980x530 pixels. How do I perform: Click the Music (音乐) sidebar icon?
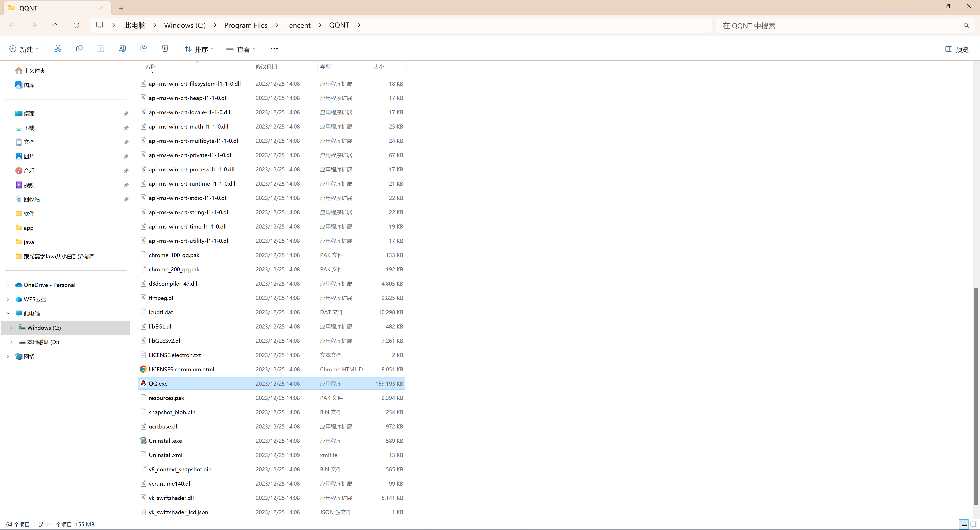pyautogui.click(x=19, y=171)
